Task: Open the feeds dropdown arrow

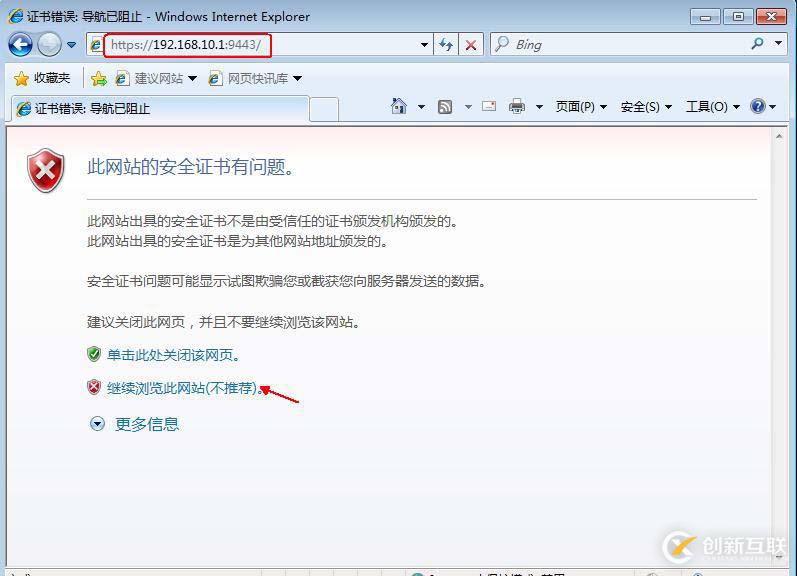Action: coord(468,107)
